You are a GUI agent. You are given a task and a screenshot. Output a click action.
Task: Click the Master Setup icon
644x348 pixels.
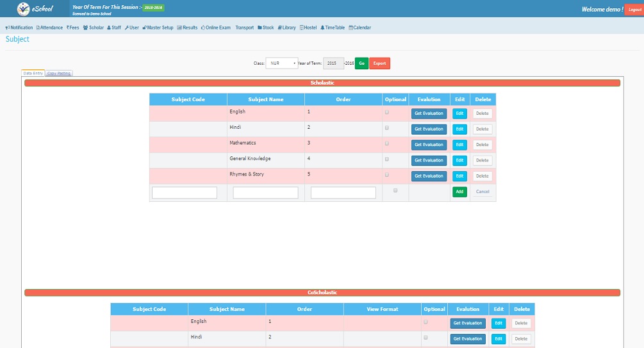144,28
